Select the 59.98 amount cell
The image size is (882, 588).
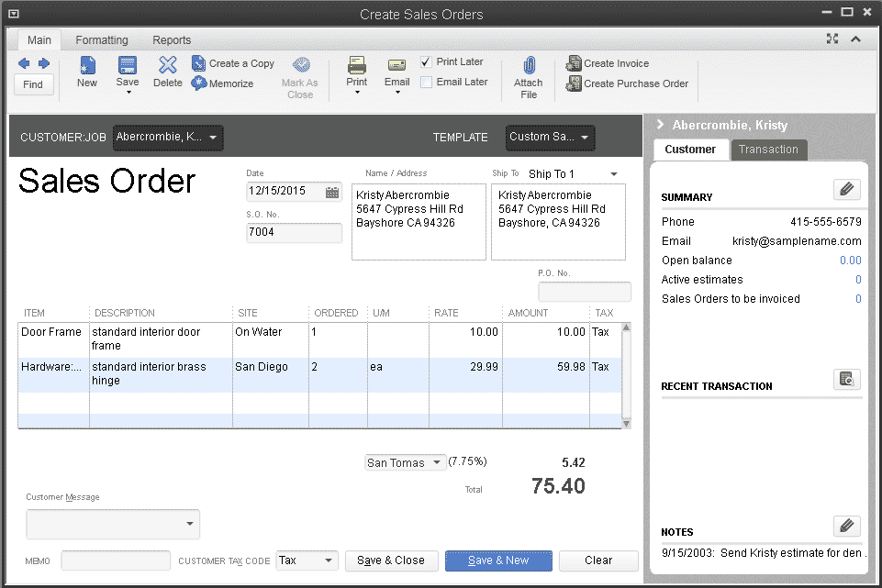(545, 374)
